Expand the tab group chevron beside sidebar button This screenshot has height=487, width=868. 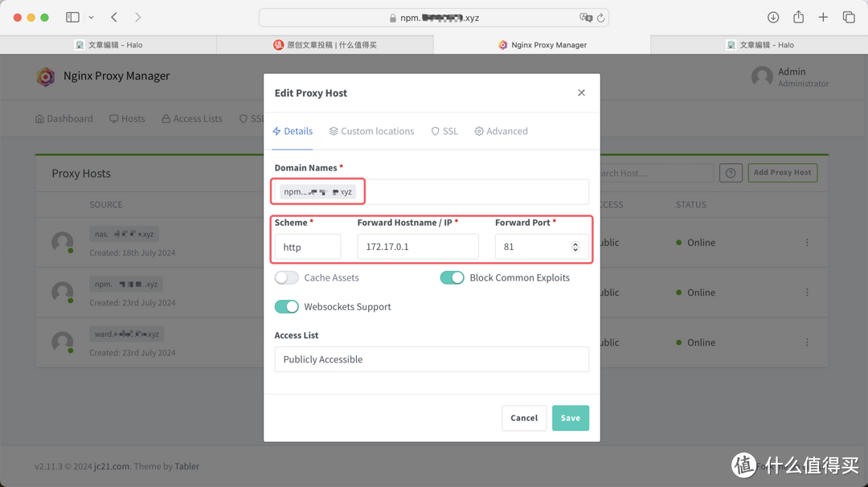pyautogui.click(x=91, y=16)
